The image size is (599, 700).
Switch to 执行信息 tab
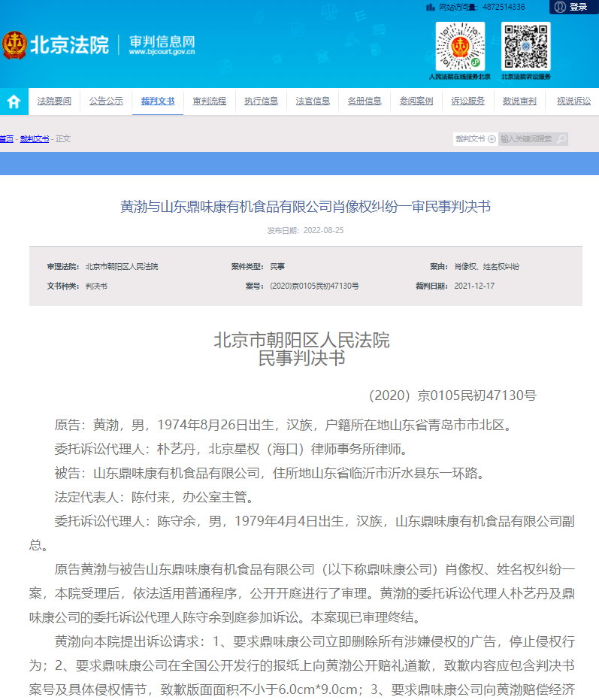pos(261,101)
